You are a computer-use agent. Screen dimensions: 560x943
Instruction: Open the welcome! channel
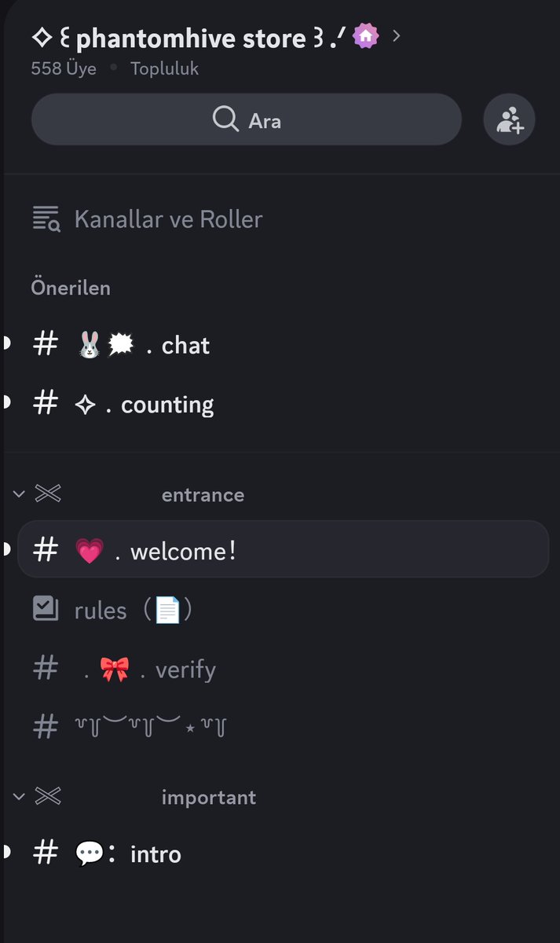click(283, 549)
